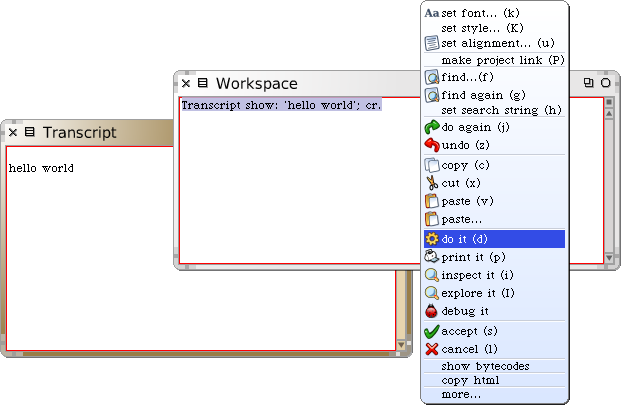Expand the 'more...' menu entry
Image resolution: width=621 pixels, height=405 pixels.
[461, 394]
